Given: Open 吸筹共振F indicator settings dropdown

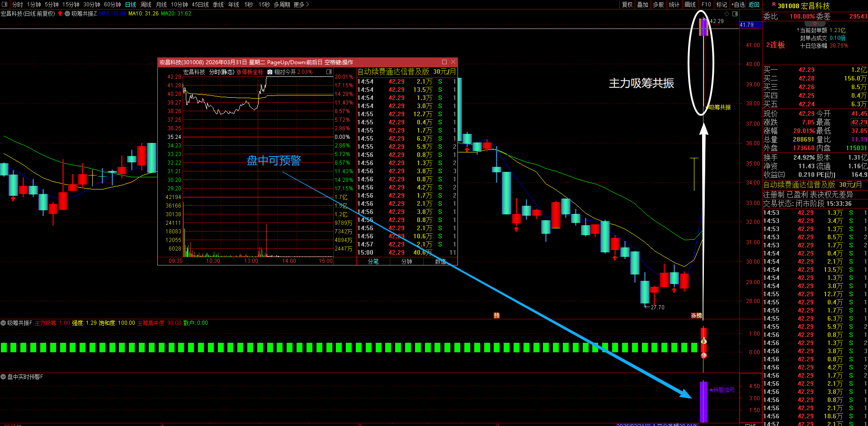Looking at the screenshot, I should (3, 323).
